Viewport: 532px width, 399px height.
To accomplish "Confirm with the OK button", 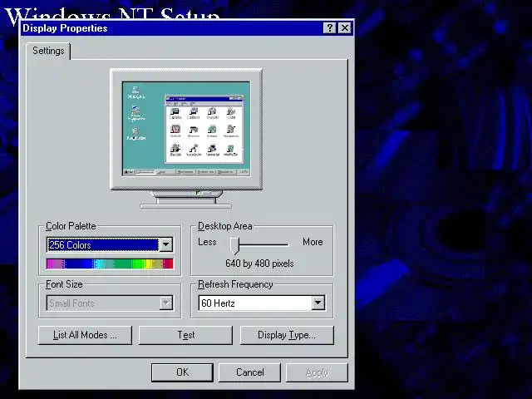I will click(x=182, y=372).
